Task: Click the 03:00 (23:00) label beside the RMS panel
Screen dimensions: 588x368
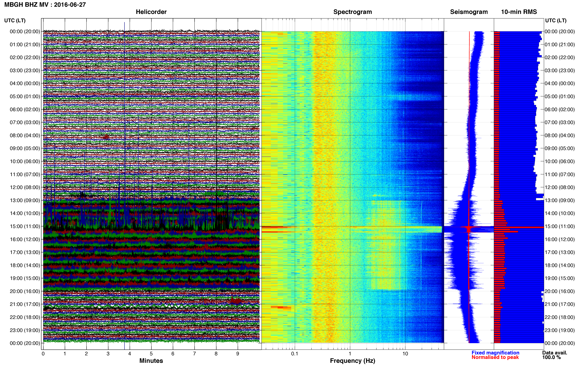Action: (x=560, y=71)
